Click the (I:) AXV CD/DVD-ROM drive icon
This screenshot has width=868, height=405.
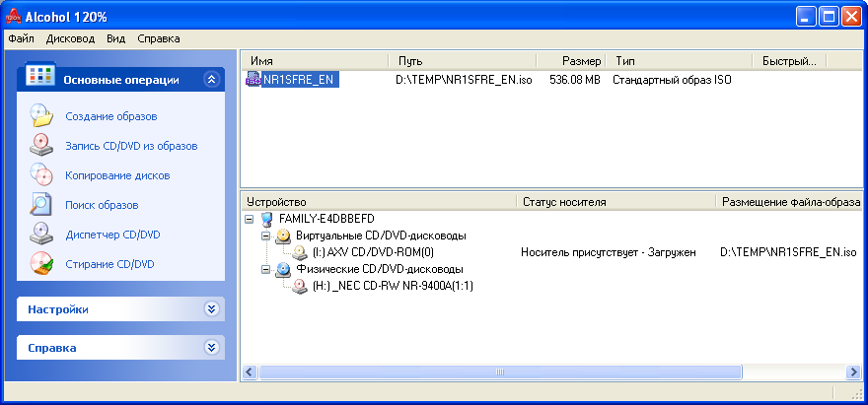coord(300,253)
